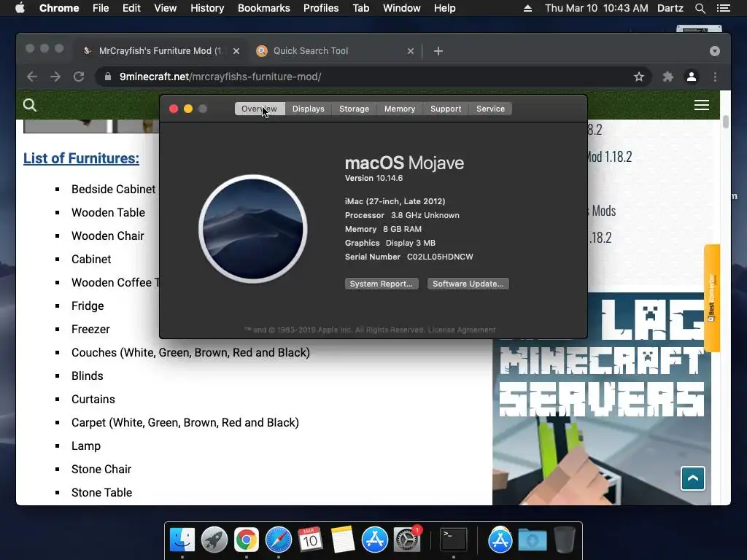Image resolution: width=747 pixels, height=560 pixels.
Task: Click the 'Stone Table' list item
Action: tap(101, 492)
